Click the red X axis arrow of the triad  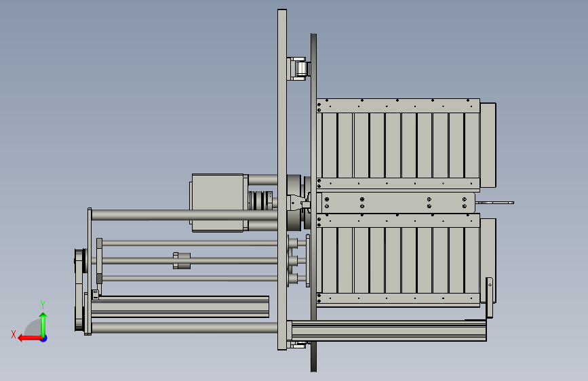coord(29,338)
